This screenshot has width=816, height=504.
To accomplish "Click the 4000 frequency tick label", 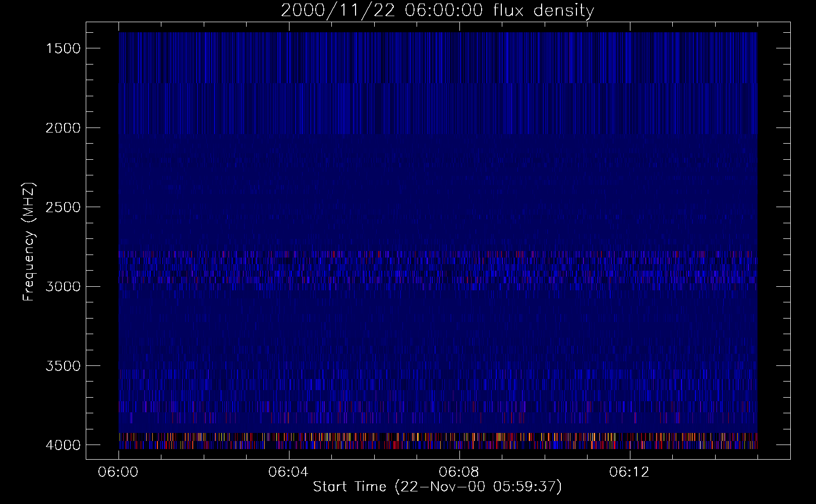I will (x=63, y=445).
